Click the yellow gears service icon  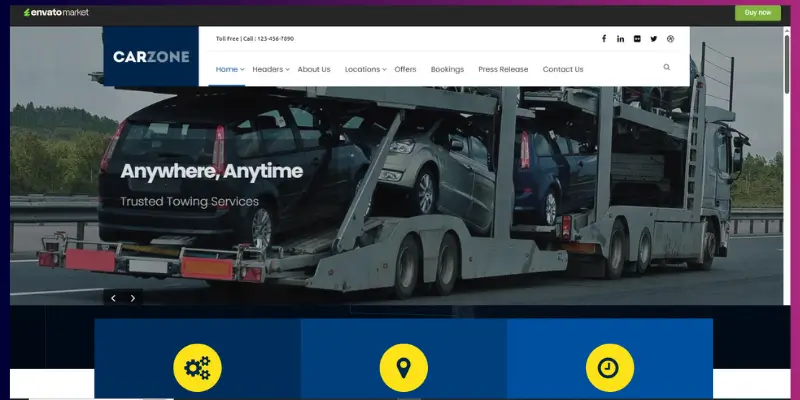click(197, 368)
